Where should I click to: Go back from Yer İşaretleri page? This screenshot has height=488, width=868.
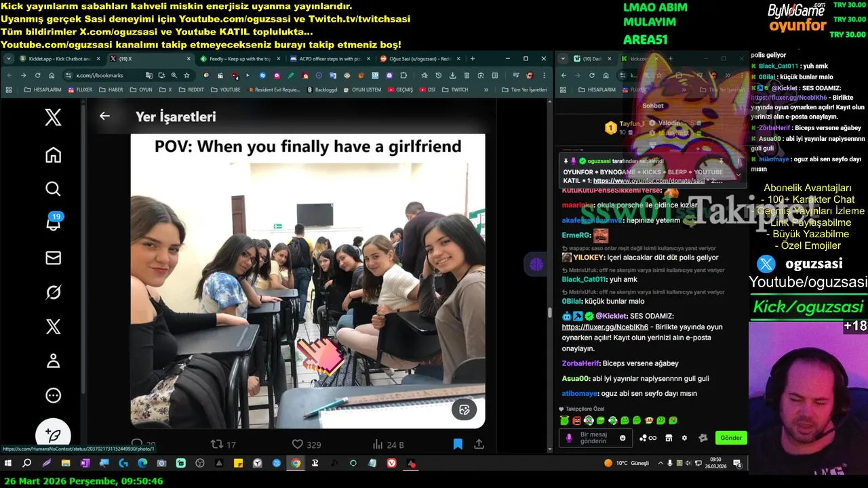(x=104, y=116)
